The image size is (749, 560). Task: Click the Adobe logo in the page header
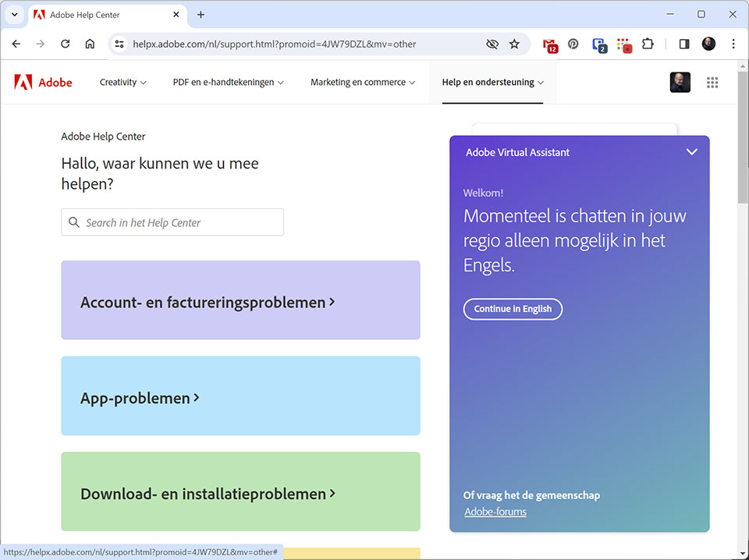pos(43,82)
